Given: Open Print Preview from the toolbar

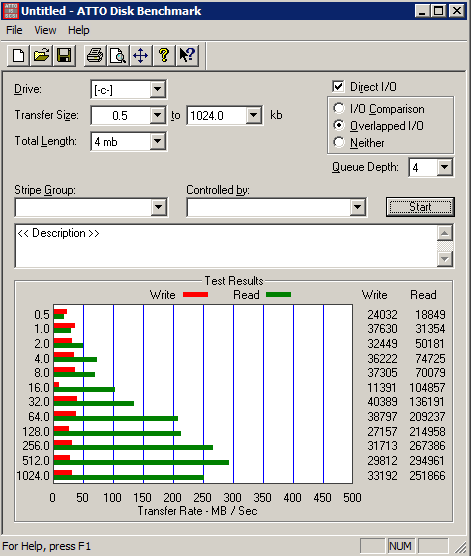Looking at the screenshot, I should pyautogui.click(x=118, y=56).
